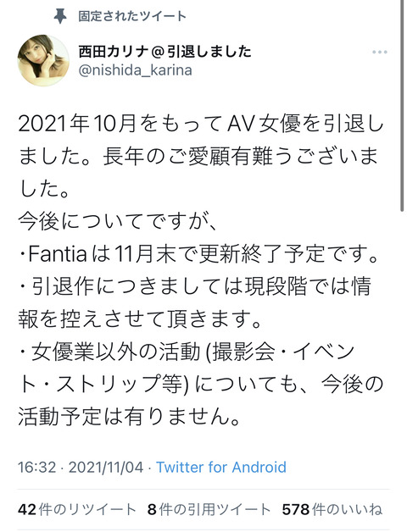407x532 pixels.
Task: View the 8件の引用ツイート list
Action: pyautogui.click(x=209, y=509)
